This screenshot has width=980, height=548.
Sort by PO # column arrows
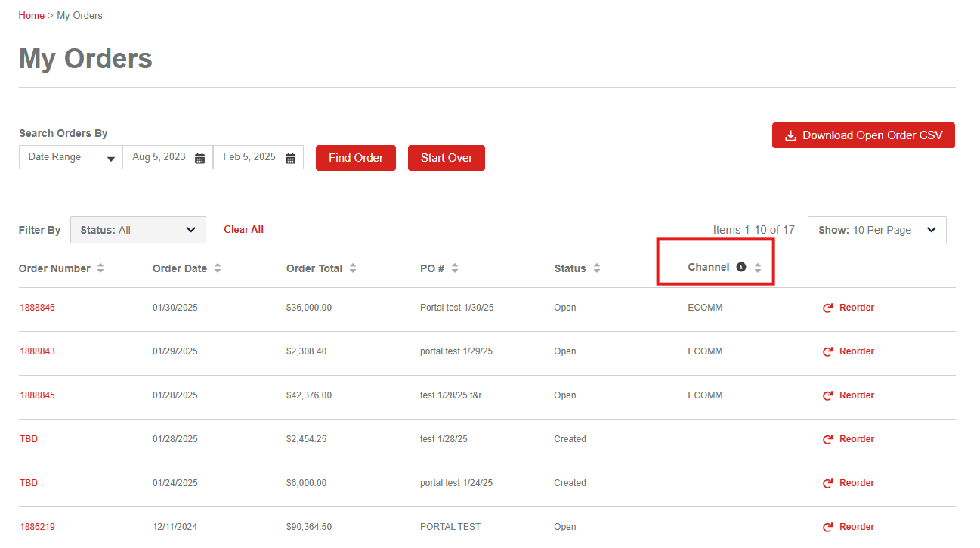(x=455, y=268)
